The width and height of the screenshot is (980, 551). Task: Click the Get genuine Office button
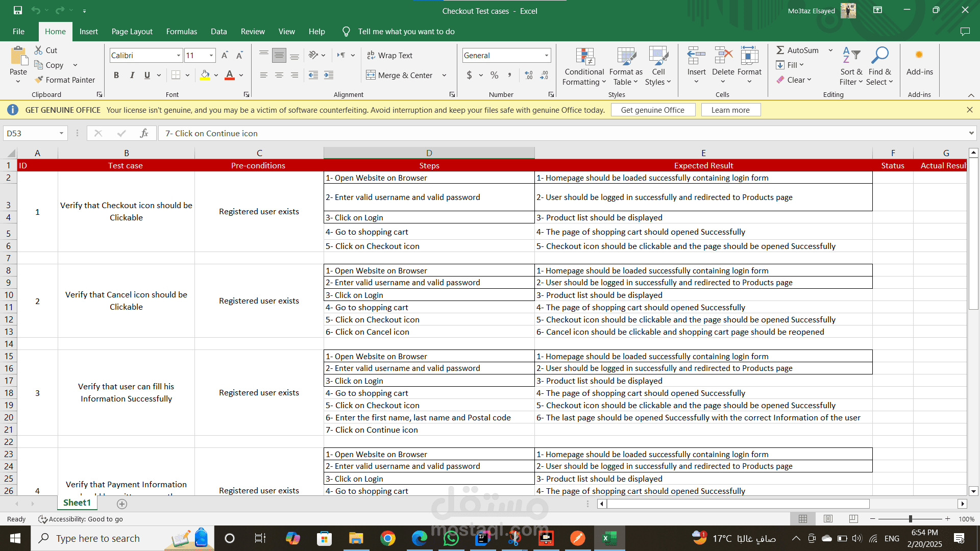pyautogui.click(x=652, y=110)
